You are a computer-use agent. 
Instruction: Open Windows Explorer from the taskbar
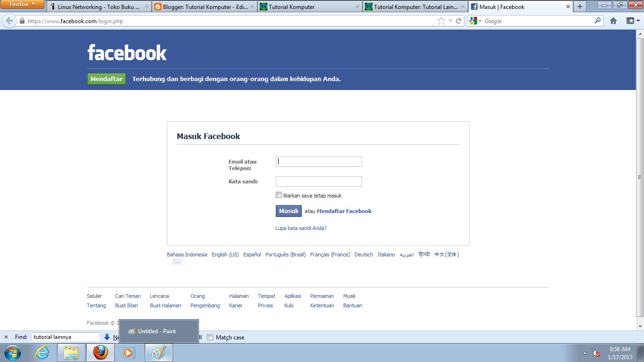71,353
